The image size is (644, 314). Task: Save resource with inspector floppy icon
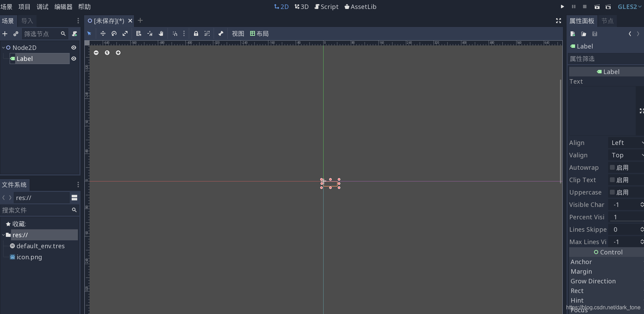(595, 34)
